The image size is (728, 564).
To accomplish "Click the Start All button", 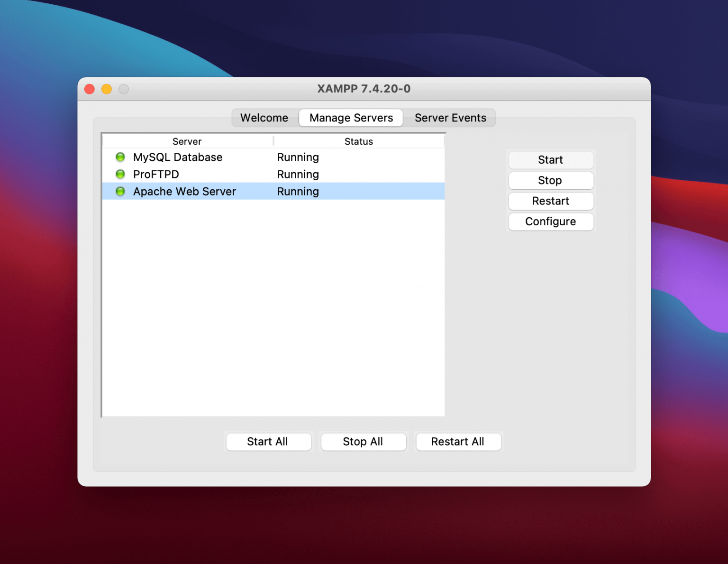I will coord(268,442).
